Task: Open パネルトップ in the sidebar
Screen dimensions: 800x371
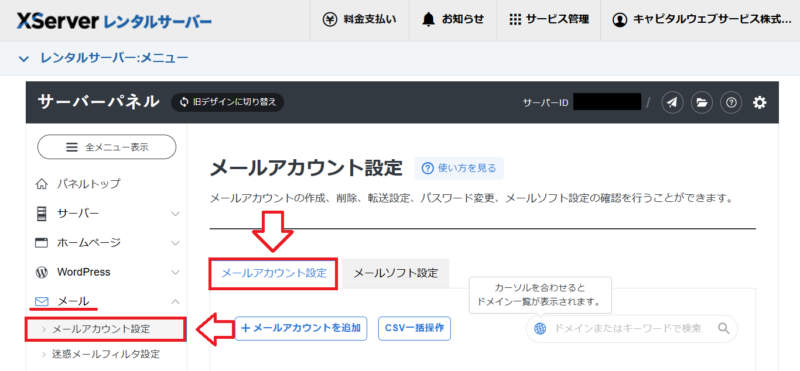Action: pyautogui.click(x=89, y=183)
